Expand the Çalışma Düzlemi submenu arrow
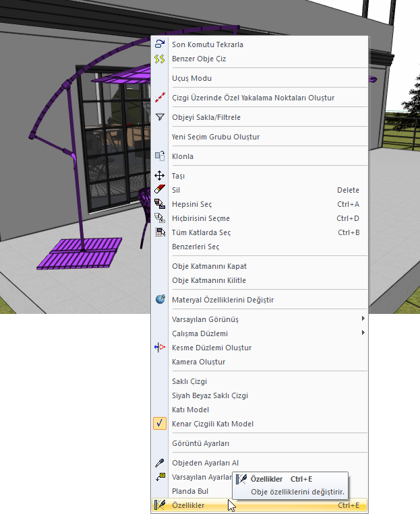 tap(363, 333)
